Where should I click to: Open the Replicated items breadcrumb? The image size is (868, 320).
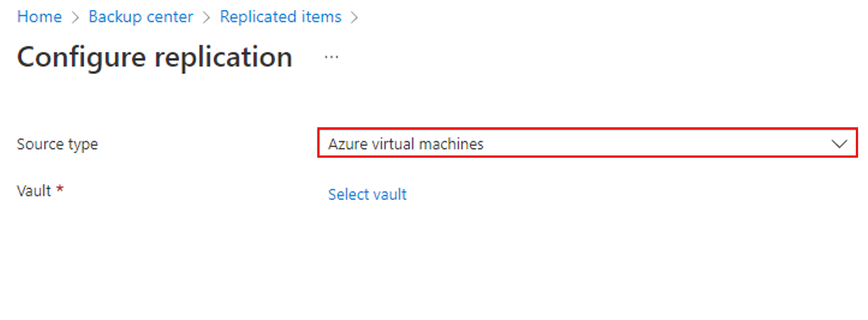281,17
